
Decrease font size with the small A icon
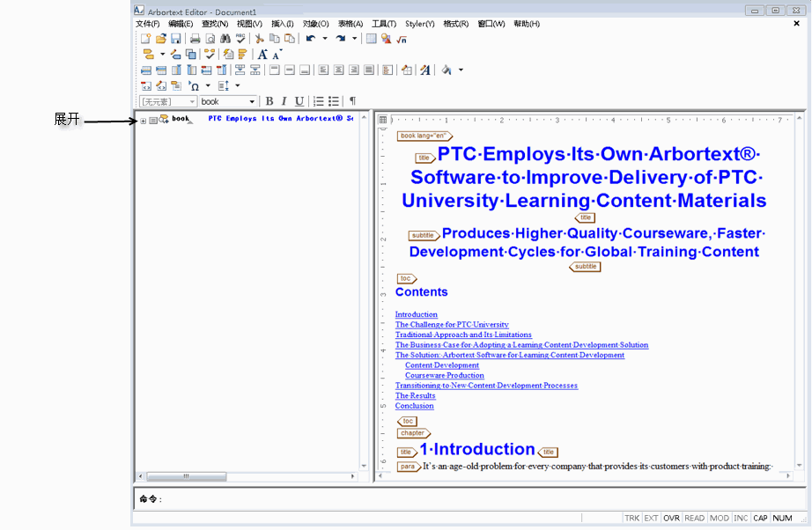pos(277,55)
